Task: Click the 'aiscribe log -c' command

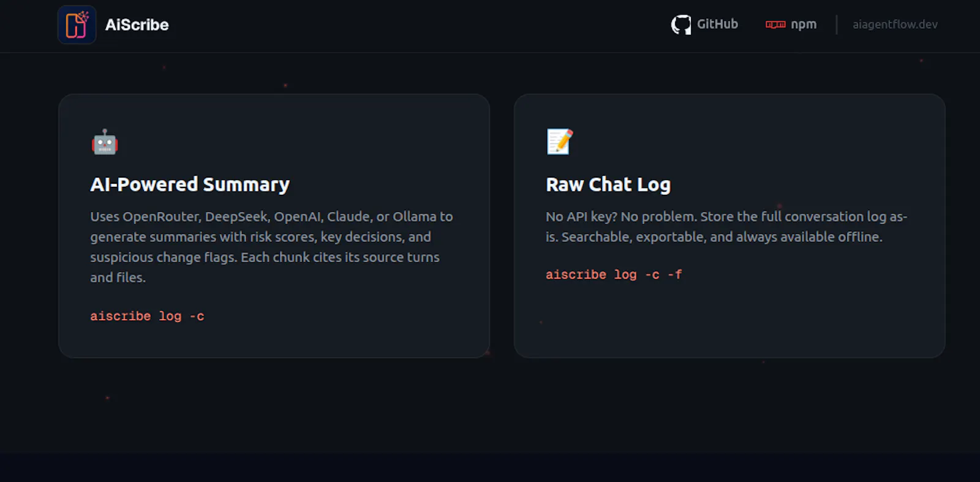Action: coord(147,316)
